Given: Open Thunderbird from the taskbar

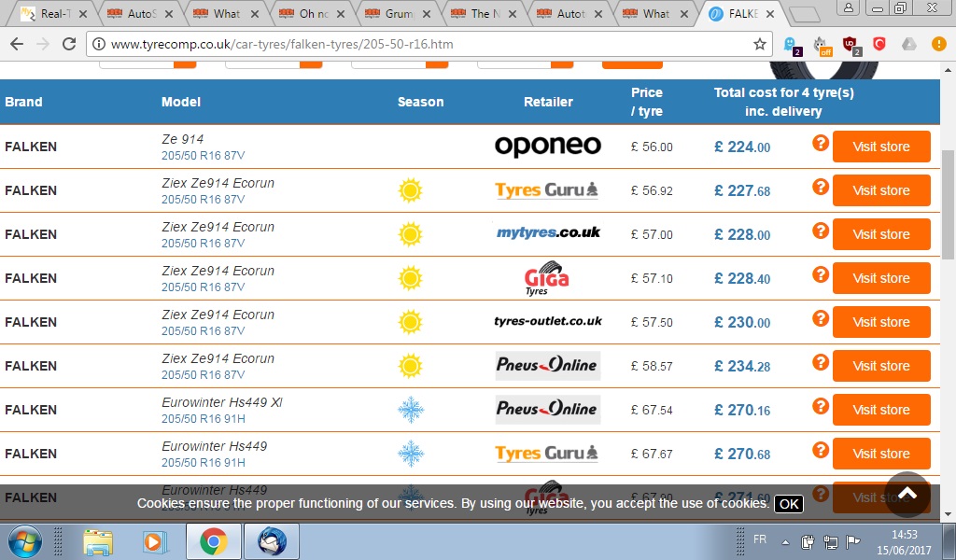Looking at the screenshot, I should (x=272, y=541).
